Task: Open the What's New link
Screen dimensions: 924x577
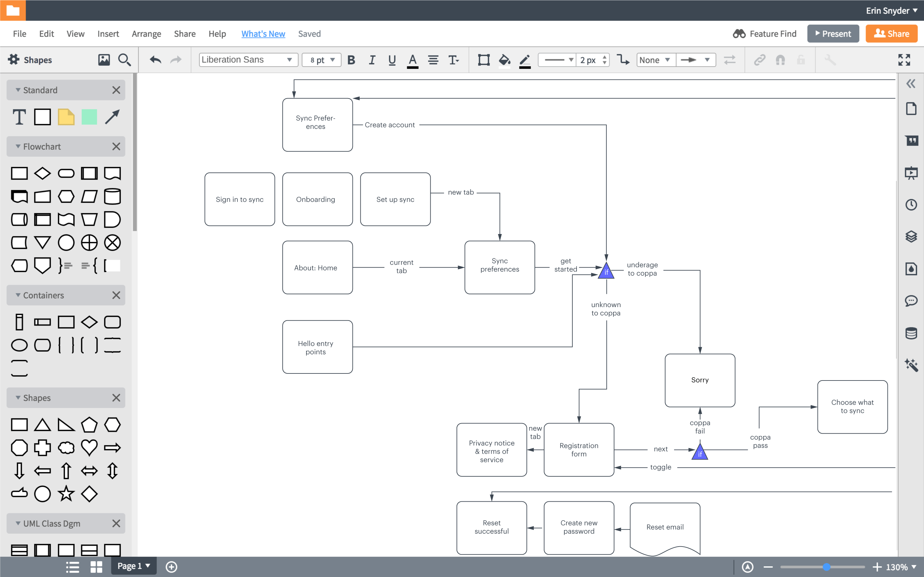Action: 263,34
